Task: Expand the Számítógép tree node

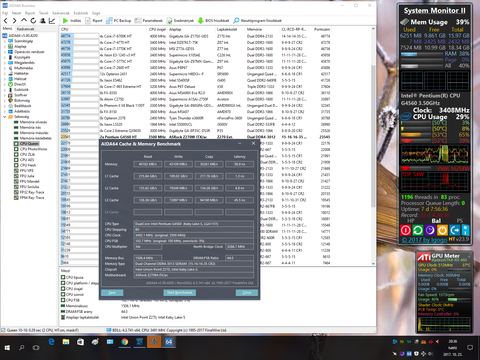Action: [x=5, y=41]
